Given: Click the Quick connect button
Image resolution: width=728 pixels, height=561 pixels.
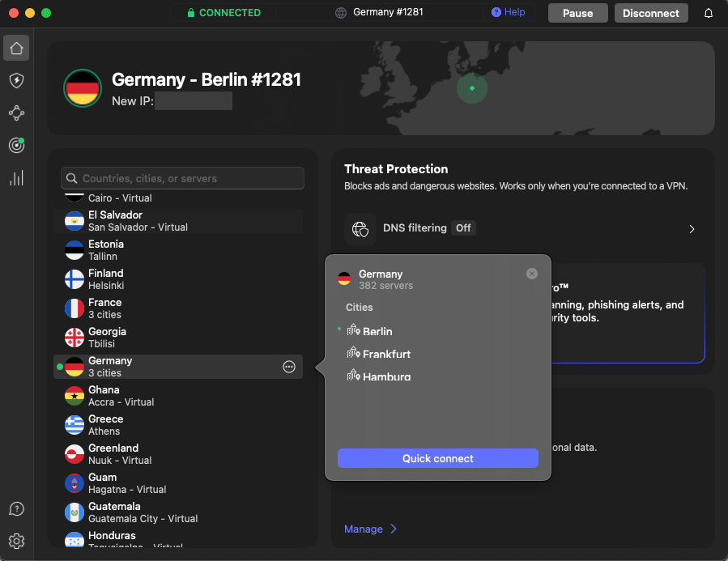Looking at the screenshot, I should click(438, 458).
